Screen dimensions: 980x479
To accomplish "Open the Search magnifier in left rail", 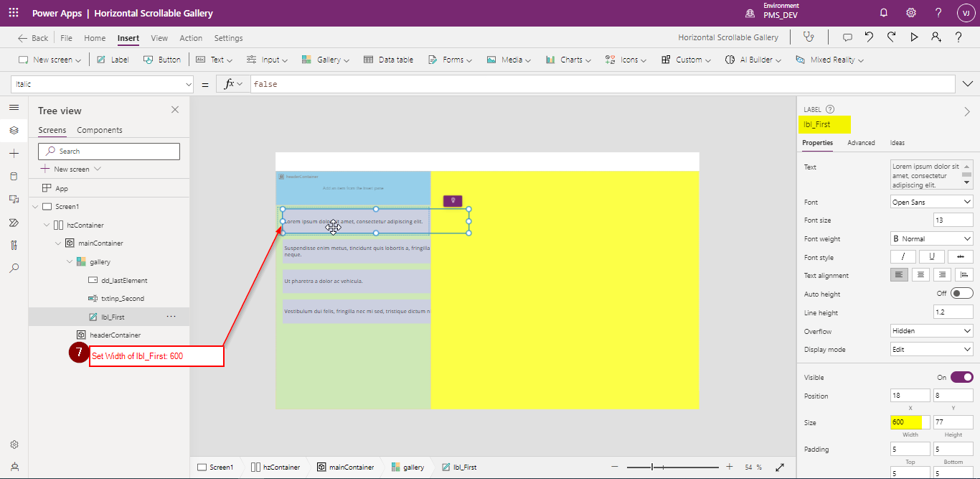I will coord(14,268).
